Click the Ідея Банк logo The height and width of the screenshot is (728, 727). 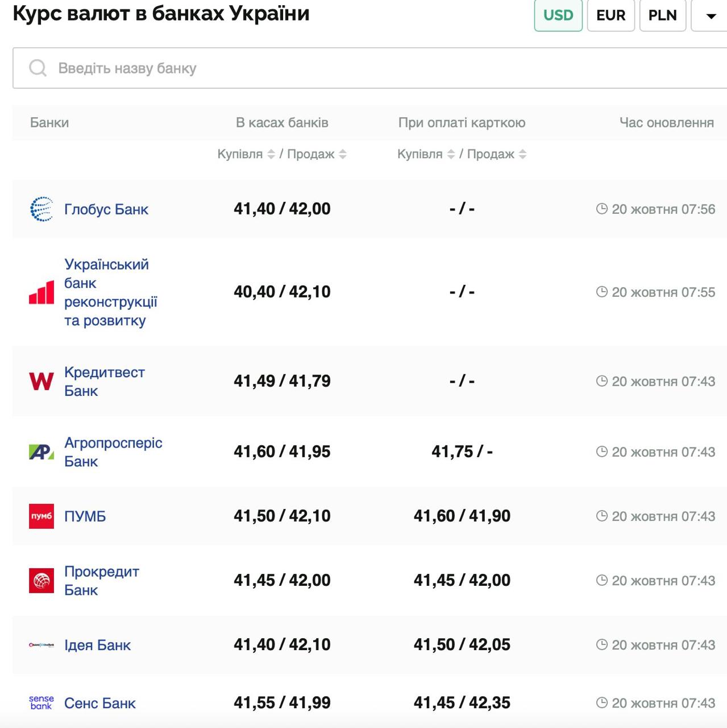pos(41,645)
